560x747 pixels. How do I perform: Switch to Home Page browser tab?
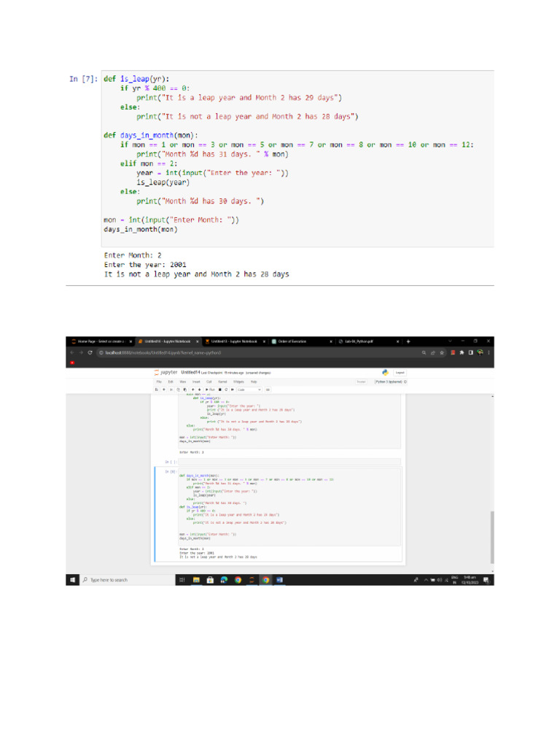pos(101,341)
